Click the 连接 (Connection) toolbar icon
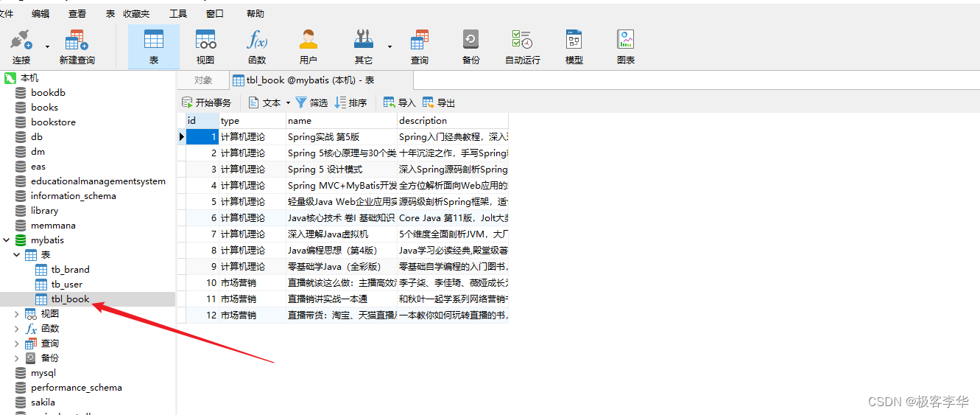 21,47
